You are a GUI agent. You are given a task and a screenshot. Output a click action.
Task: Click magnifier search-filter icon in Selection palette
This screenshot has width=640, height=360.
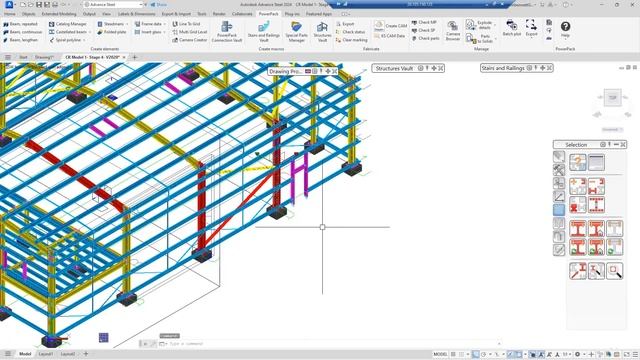pos(615,271)
